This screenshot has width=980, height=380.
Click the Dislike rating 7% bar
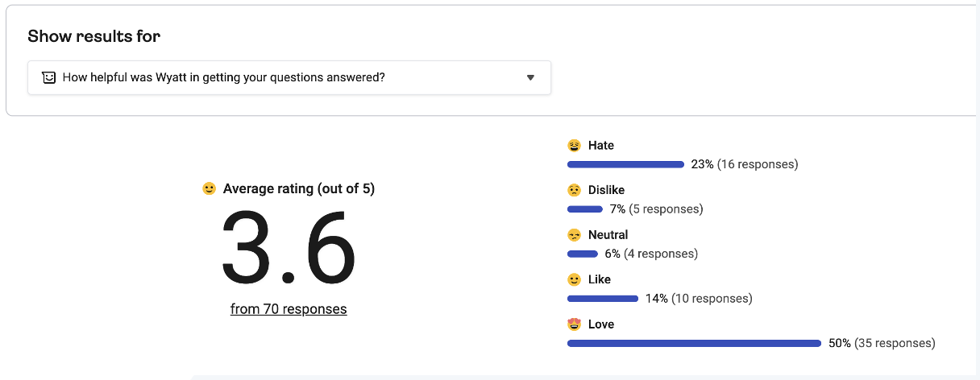click(585, 209)
